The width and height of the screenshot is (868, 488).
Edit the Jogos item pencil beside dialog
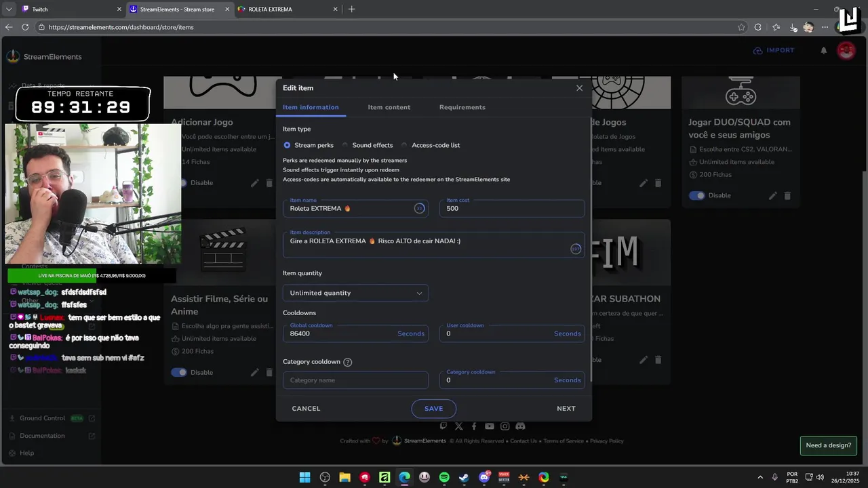click(x=643, y=183)
